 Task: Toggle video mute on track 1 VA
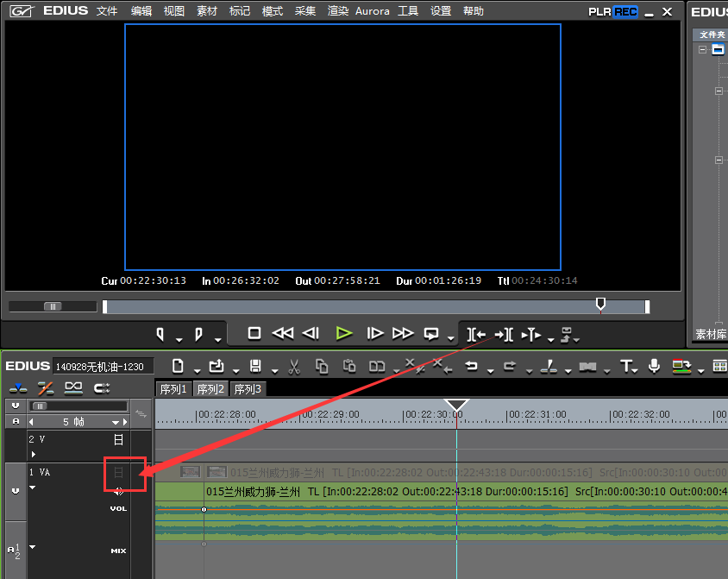tap(119, 473)
